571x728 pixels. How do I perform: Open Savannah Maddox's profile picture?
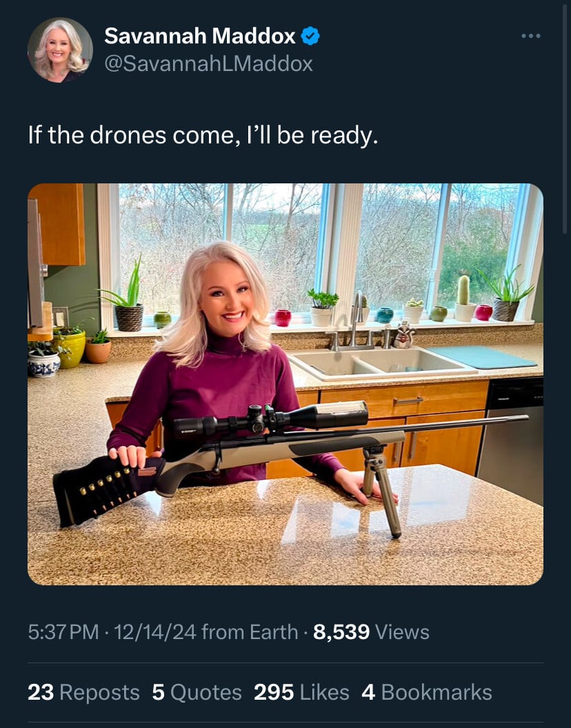[60, 50]
